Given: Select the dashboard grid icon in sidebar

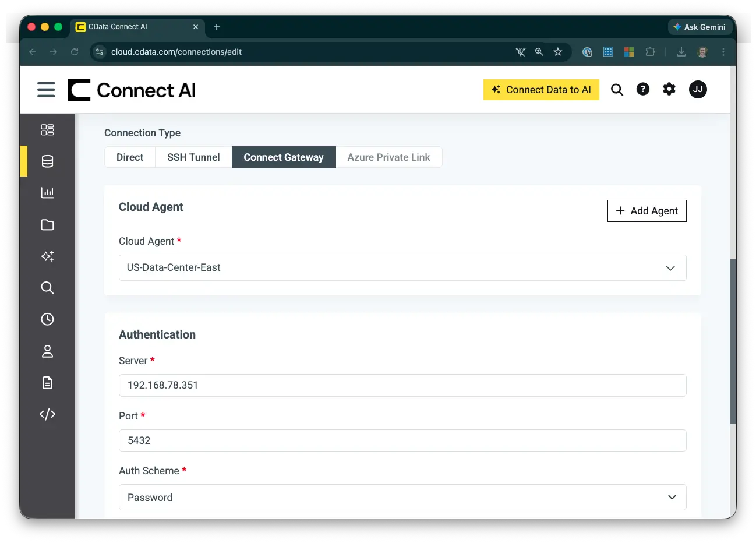Looking at the screenshot, I should (x=47, y=130).
